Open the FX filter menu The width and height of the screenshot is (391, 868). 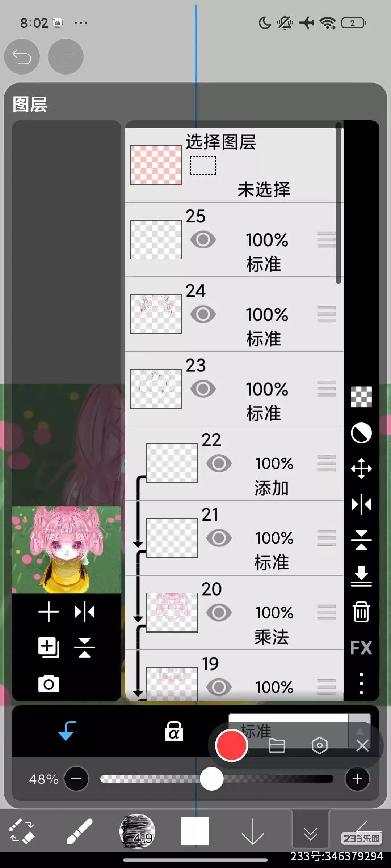pyautogui.click(x=361, y=648)
